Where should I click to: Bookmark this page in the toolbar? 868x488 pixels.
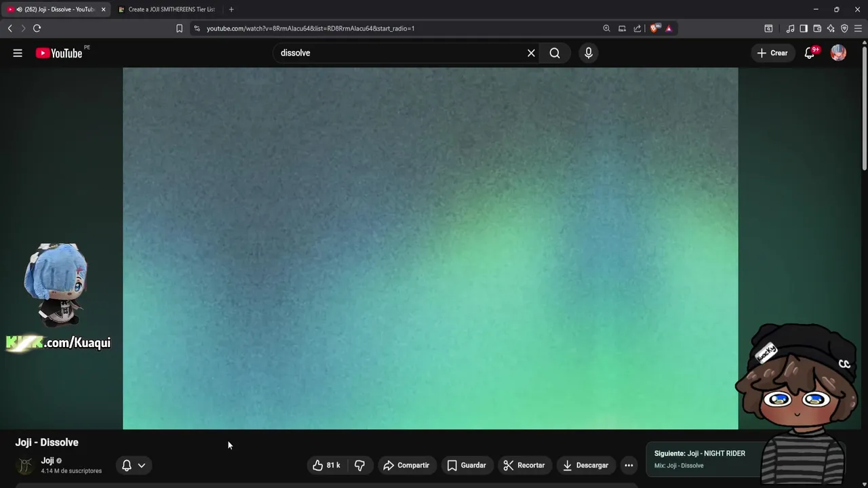[179, 28]
